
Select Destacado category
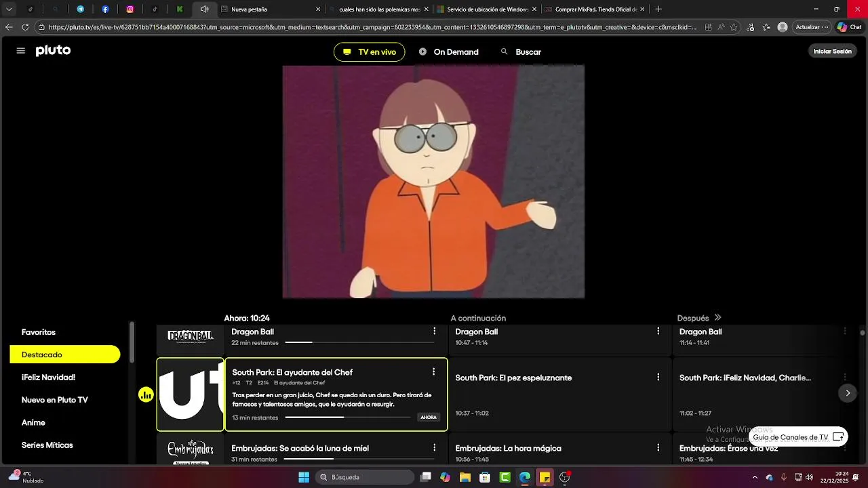coord(65,354)
